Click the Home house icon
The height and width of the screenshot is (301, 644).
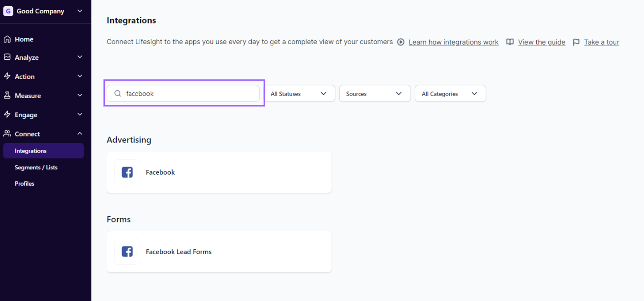click(x=7, y=39)
